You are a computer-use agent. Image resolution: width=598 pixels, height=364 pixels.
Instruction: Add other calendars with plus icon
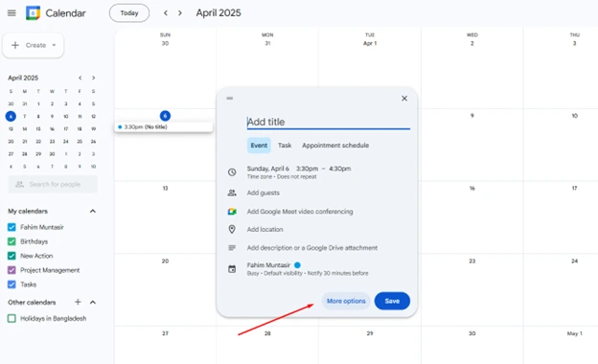coord(78,303)
